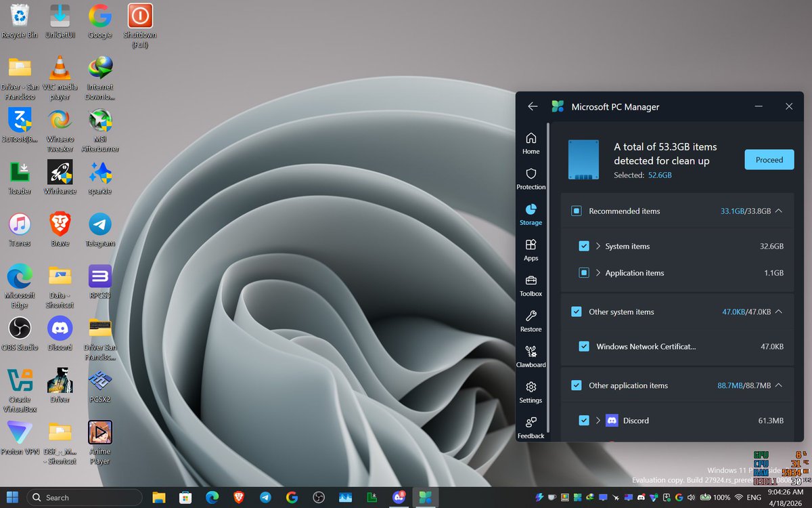812x508 pixels.
Task: Open Brave browser from the taskbar
Action: [x=239, y=497]
